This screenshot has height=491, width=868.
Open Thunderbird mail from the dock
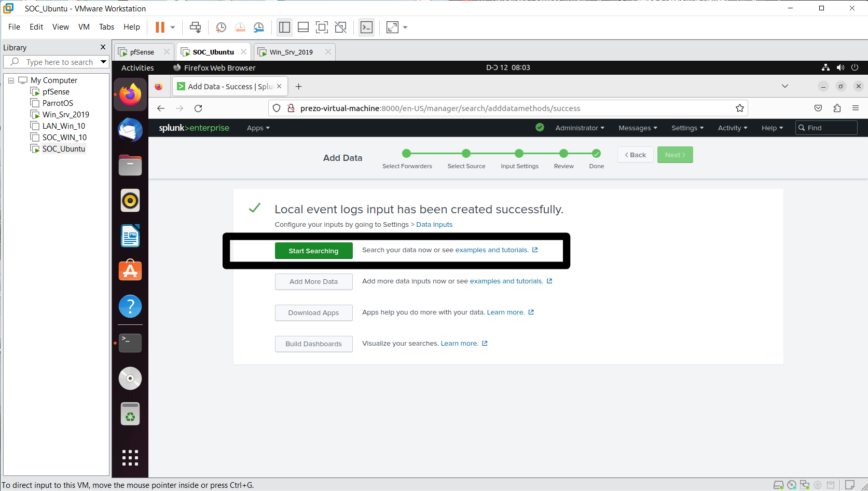[130, 130]
